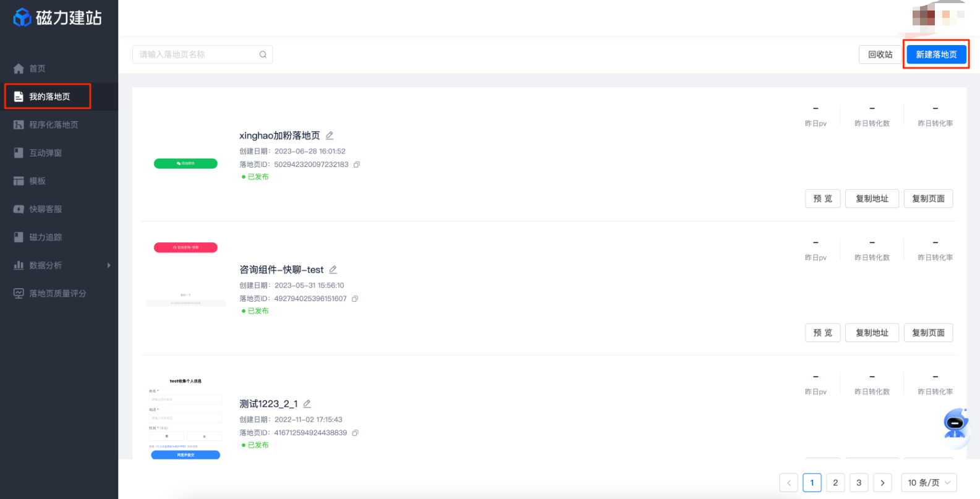Click the title xinghao加粉落地页

(x=279, y=135)
